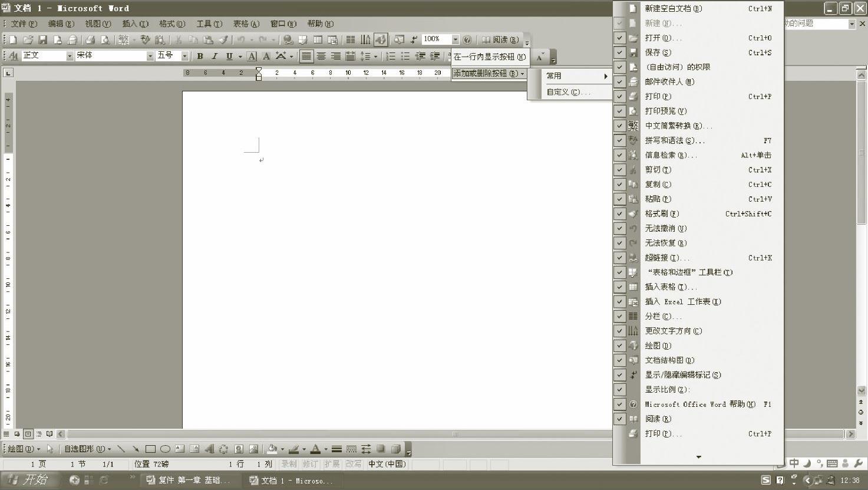Viewport: 868px width, 490px height.
Task: Click the vertical scrollbar down arrow
Action: [861, 390]
